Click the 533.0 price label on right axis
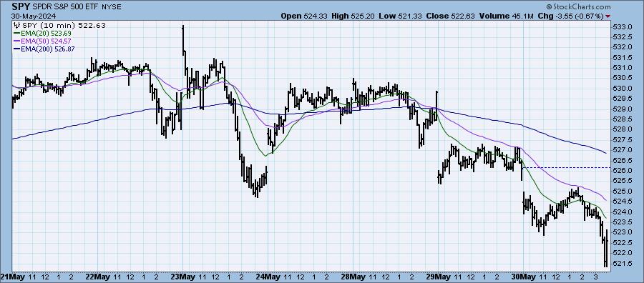 click(x=622, y=27)
